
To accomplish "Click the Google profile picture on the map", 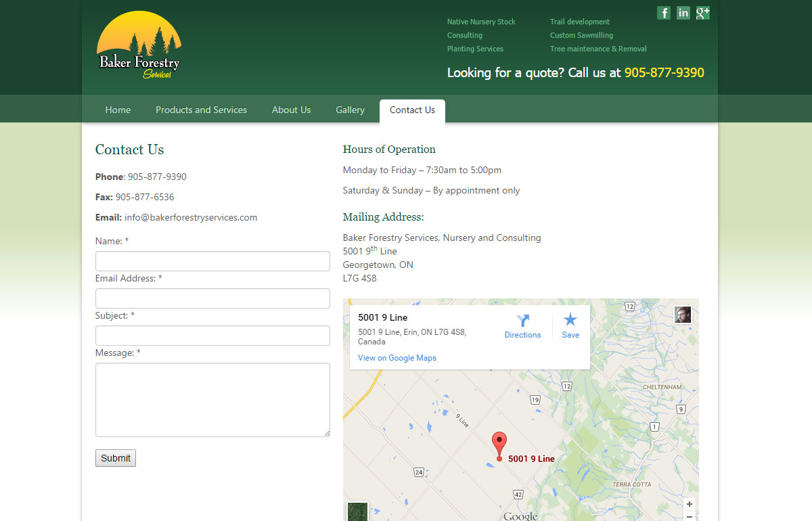I will [683, 315].
